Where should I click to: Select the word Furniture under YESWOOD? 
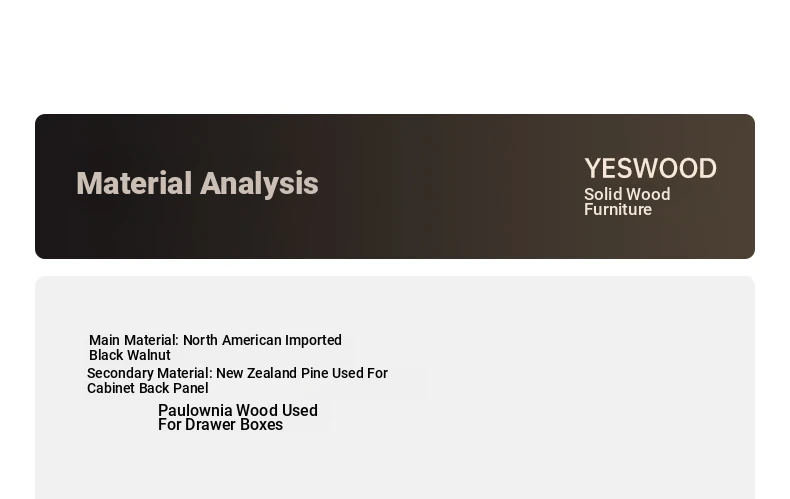618,210
